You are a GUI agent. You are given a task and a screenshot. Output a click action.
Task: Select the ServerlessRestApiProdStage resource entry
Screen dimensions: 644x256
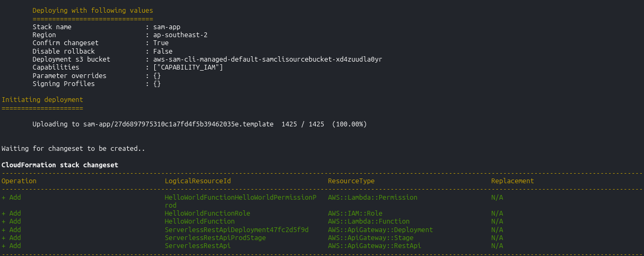pos(215,238)
